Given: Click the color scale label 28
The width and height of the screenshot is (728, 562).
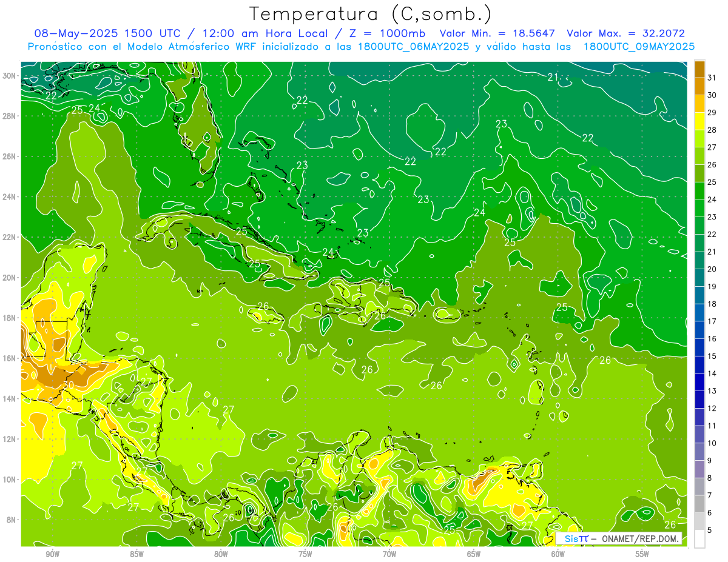Looking at the screenshot, I should [x=712, y=130].
